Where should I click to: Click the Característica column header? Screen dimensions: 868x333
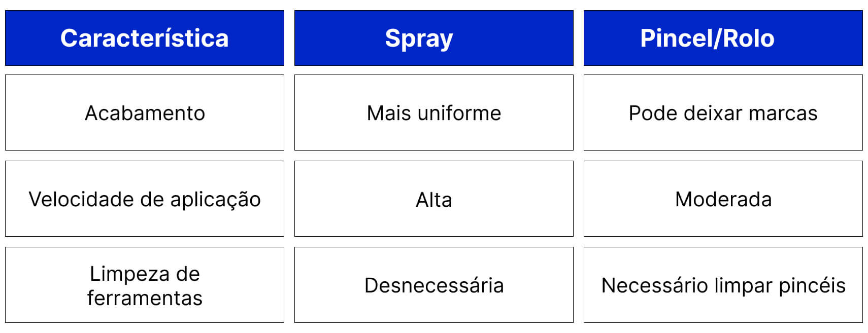point(145,38)
